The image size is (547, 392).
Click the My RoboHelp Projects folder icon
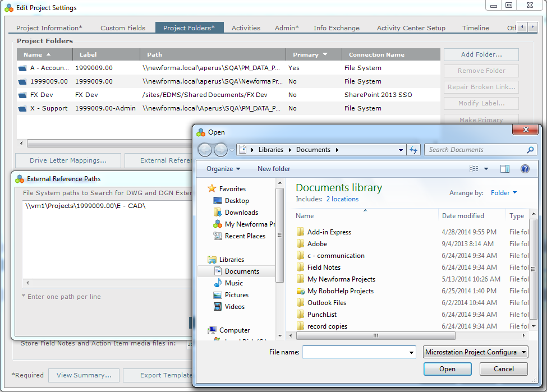[x=300, y=291]
